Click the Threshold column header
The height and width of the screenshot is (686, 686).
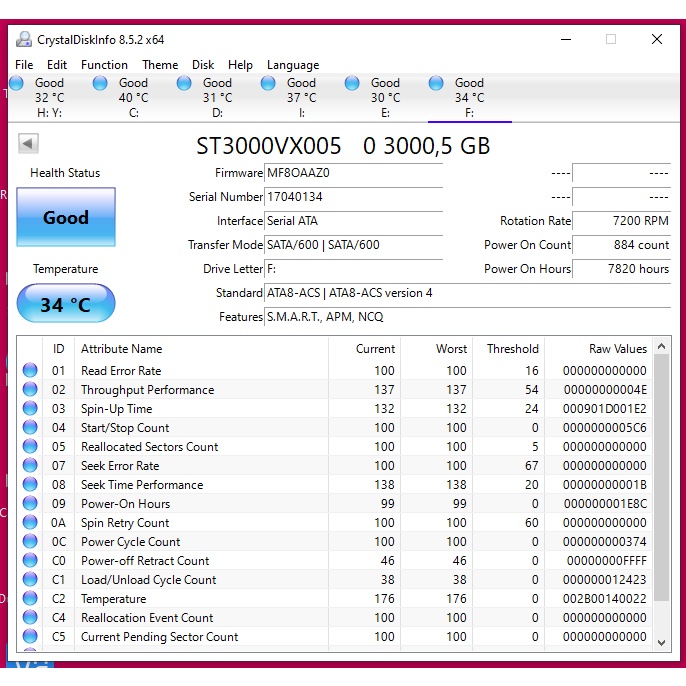[509, 349]
